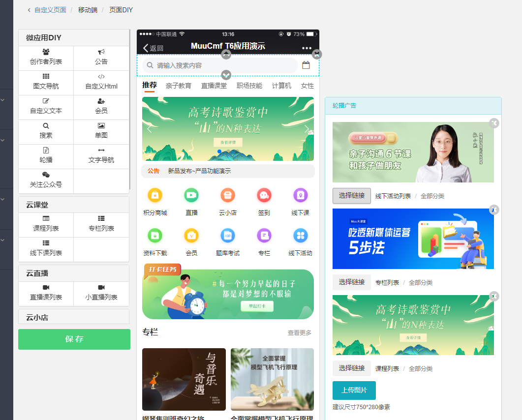The image size is (522, 420).
Task: Select the 职场技能 tab
Action: tap(249, 86)
